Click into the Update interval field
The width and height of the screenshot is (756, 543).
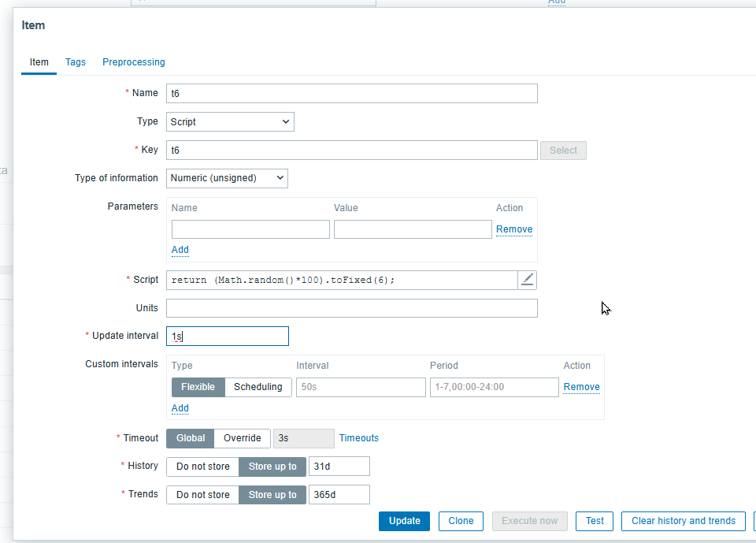[228, 337]
